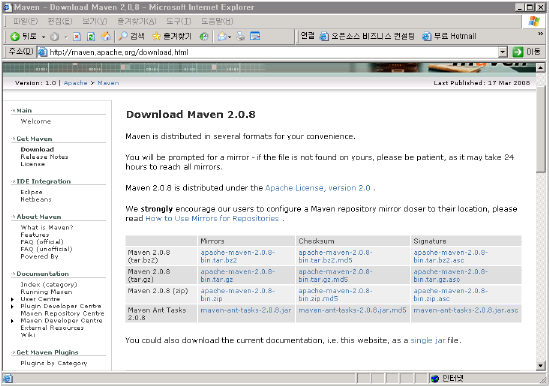Click the Internet zone (인터넷) status icon
Image resolution: width=549 pixels, height=386 pixels.
pyautogui.click(x=435, y=378)
